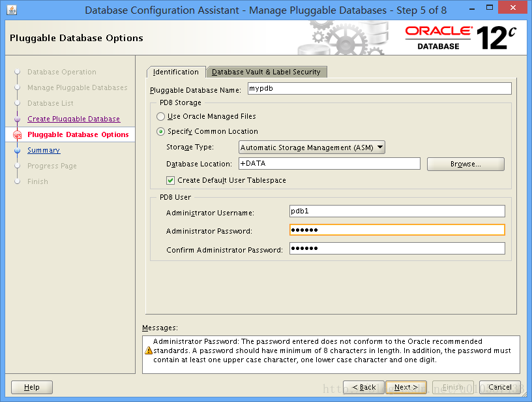Click the Cancel button
532x402 pixels.
[500, 387]
